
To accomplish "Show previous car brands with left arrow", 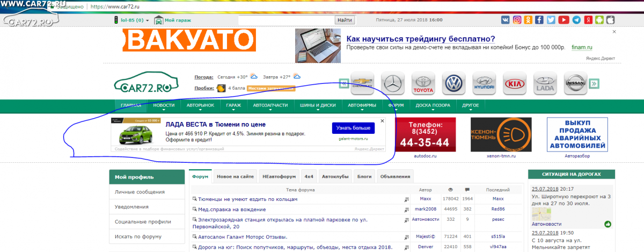I will (344, 83).
